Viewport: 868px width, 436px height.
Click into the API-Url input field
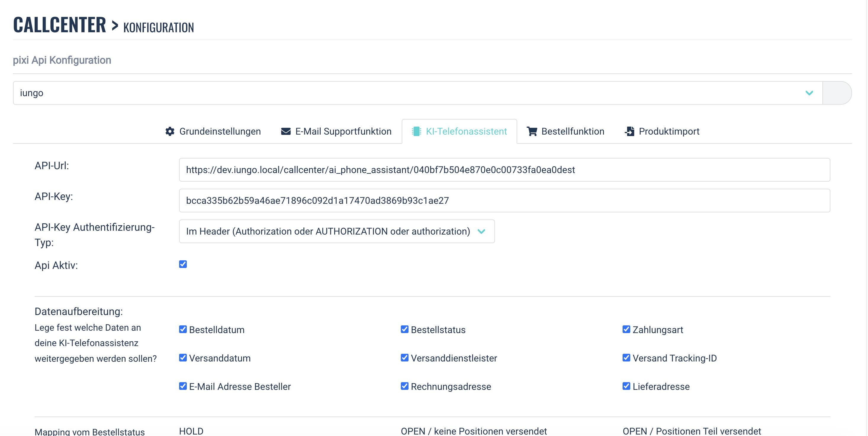tap(504, 170)
